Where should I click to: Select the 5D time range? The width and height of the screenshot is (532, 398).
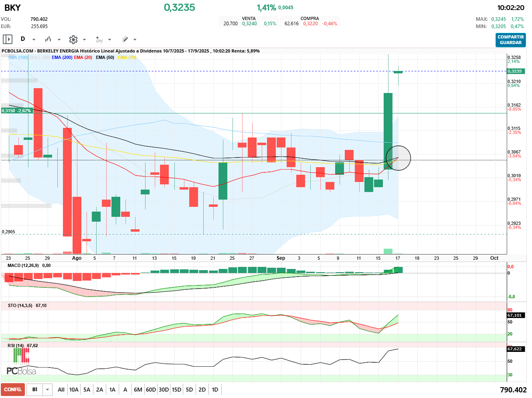(189, 390)
